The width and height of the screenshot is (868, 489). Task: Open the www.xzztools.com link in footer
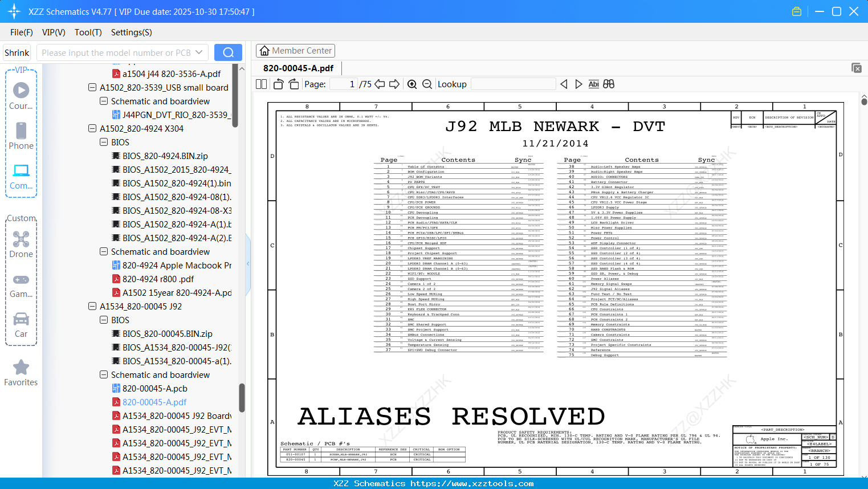tap(472, 483)
